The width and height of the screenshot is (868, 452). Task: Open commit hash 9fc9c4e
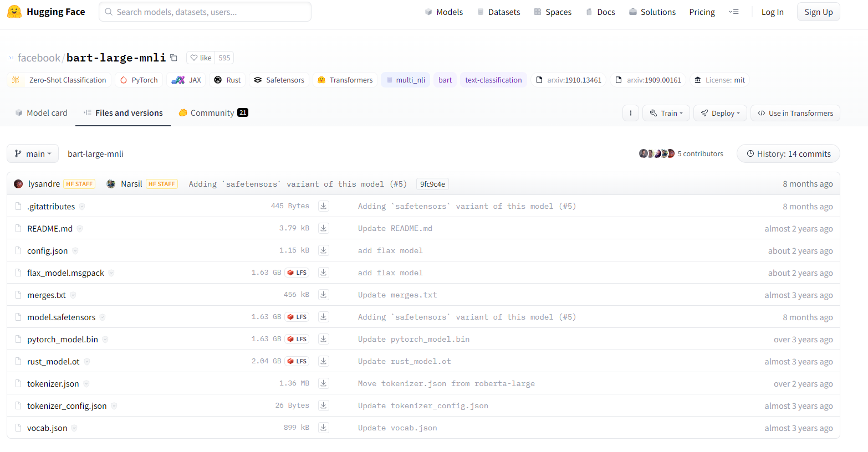[432, 184]
